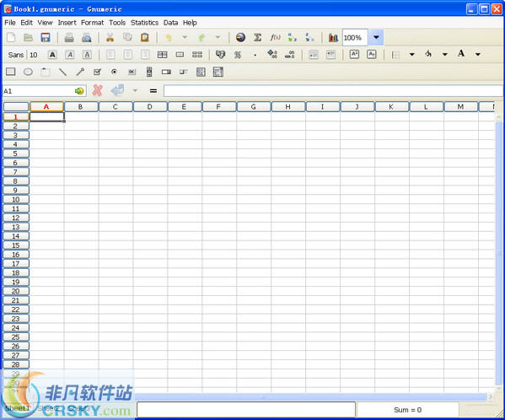
Task: Select the arrow drawing tool
Action: click(x=80, y=72)
